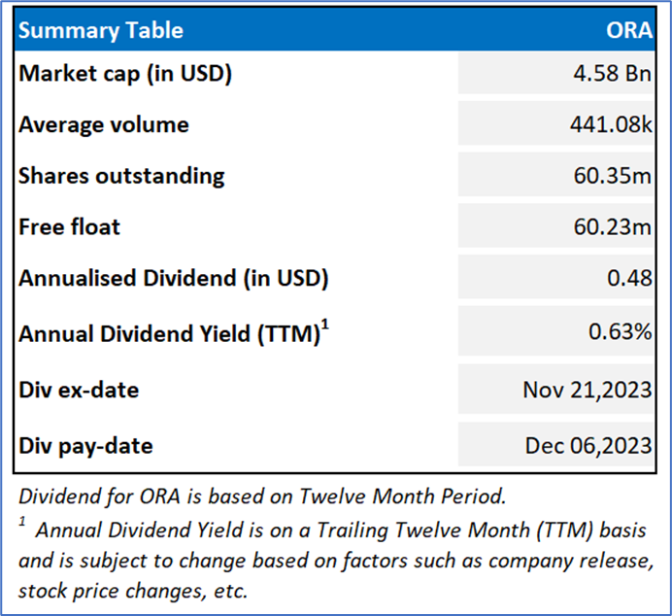Click the 'Dividend for ORA' footnote line

click(x=262, y=496)
